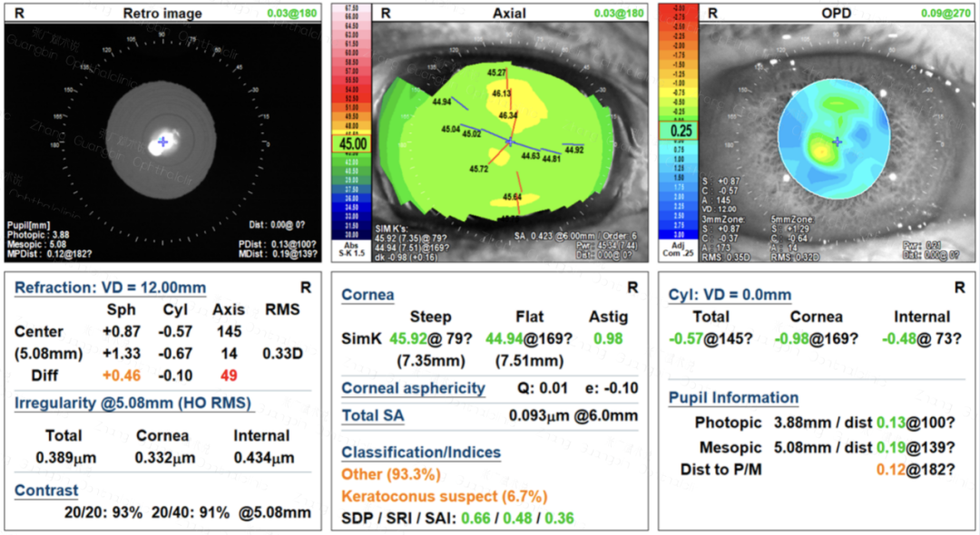Click the orange Diff Sph value +0.46
Screen dimensions: 980x535
coord(122,375)
